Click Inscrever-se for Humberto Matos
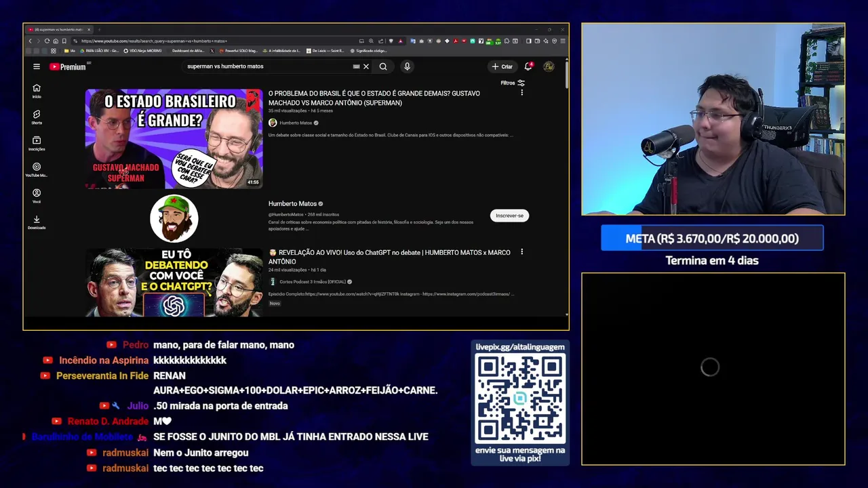This screenshot has width=868, height=488. (509, 216)
